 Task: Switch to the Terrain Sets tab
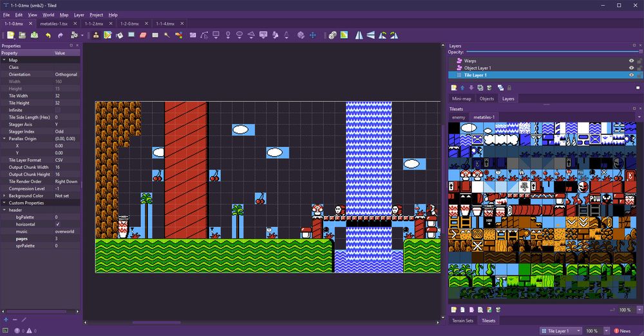[462, 321]
